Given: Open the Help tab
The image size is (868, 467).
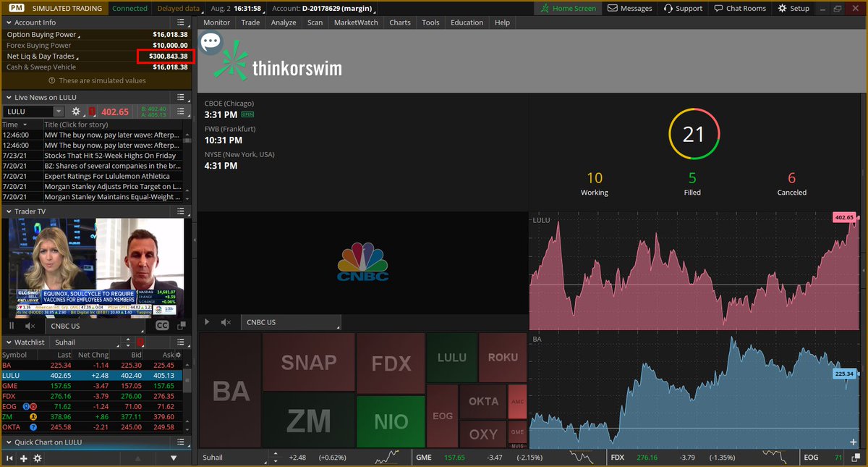Looking at the screenshot, I should (x=502, y=22).
